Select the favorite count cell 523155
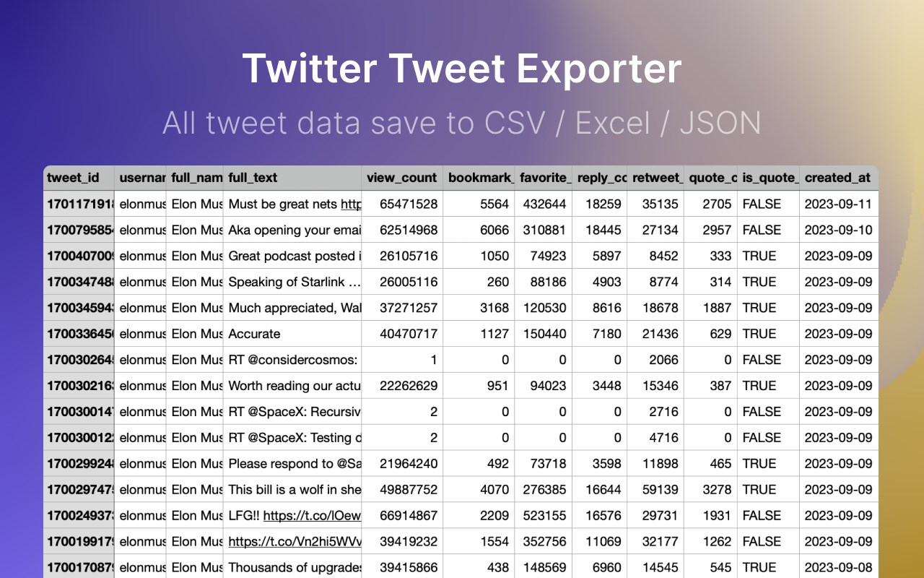 [543, 516]
